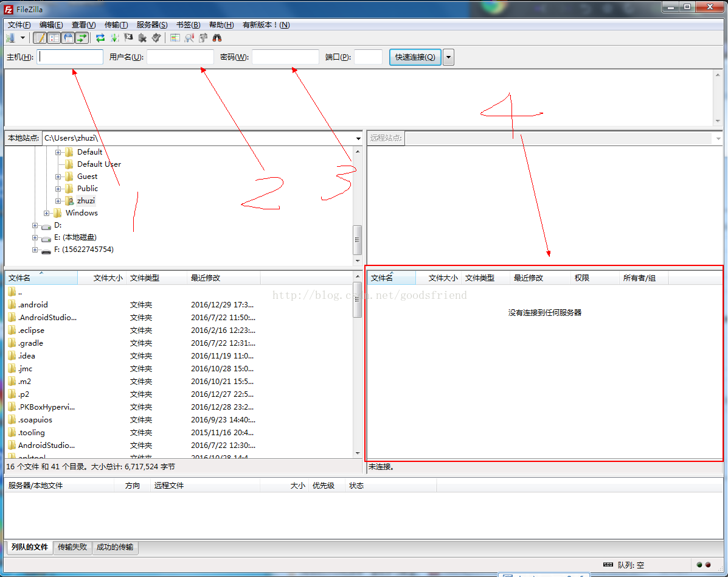Switch to the 传输失败 tab
Image resolution: width=728 pixels, height=577 pixels.
[x=72, y=547]
